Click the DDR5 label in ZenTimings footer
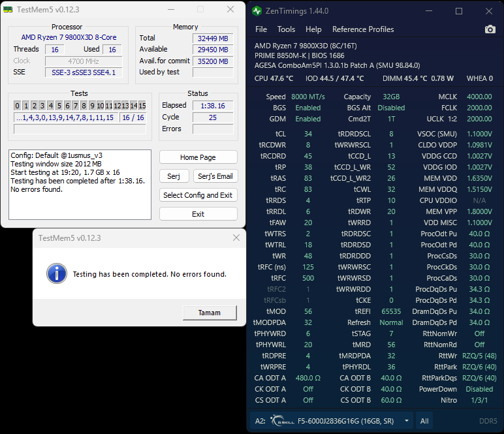504x434 pixels. pos(488,421)
